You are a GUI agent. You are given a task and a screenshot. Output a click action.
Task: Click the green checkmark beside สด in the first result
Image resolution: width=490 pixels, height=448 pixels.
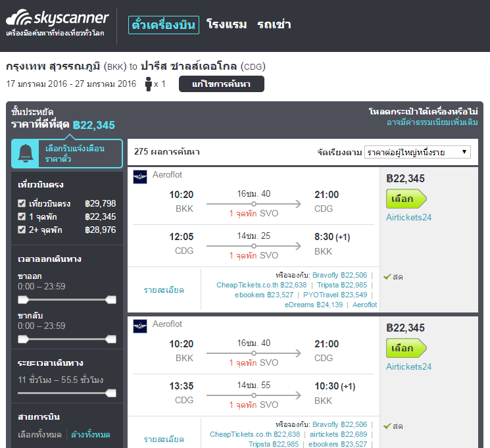(x=387, y=277)
